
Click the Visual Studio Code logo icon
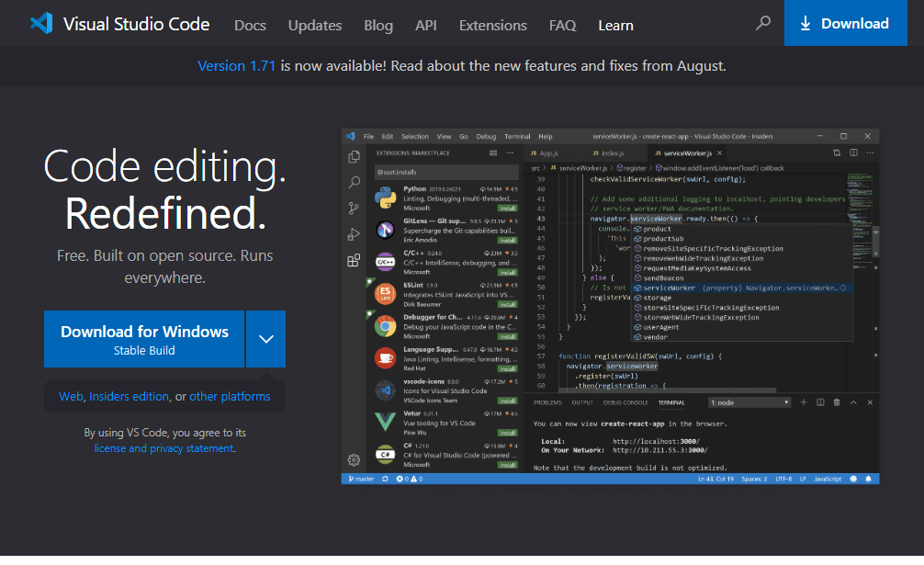(42, 24)
